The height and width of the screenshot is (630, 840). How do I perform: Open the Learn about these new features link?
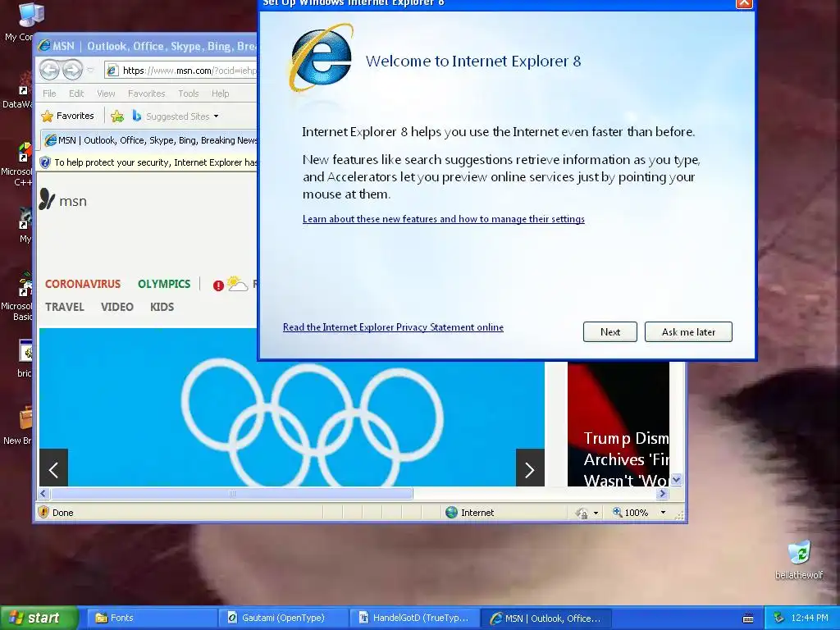[444, 218]
